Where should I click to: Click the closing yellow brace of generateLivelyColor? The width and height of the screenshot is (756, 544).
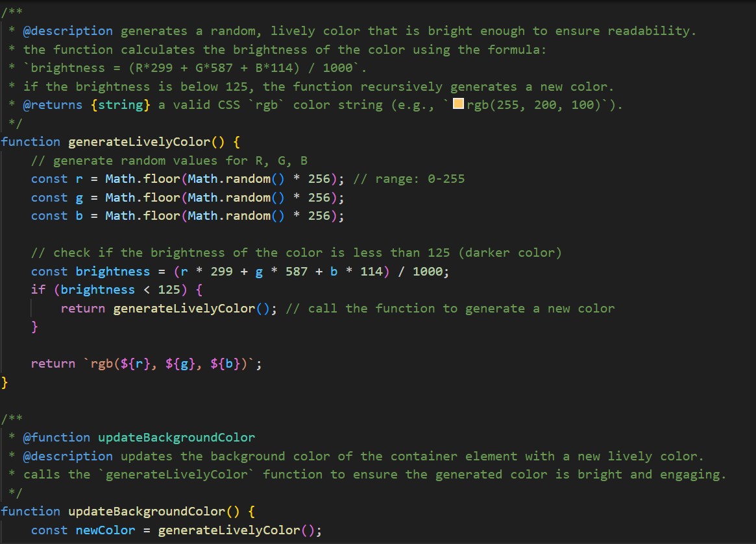coord(5,383)
